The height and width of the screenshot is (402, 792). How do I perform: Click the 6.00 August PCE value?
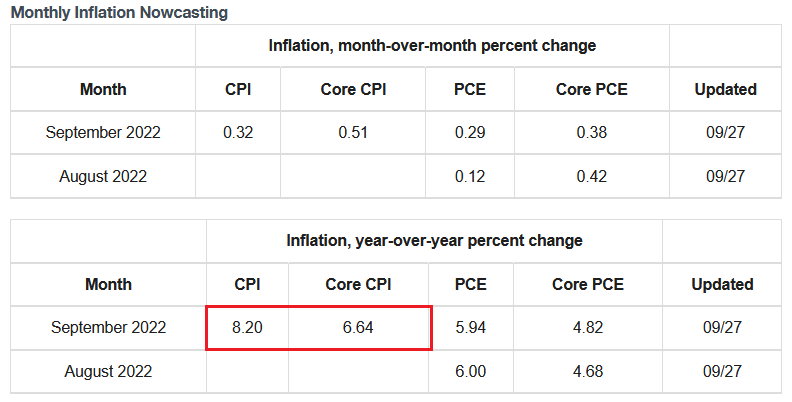click(470, 371)
